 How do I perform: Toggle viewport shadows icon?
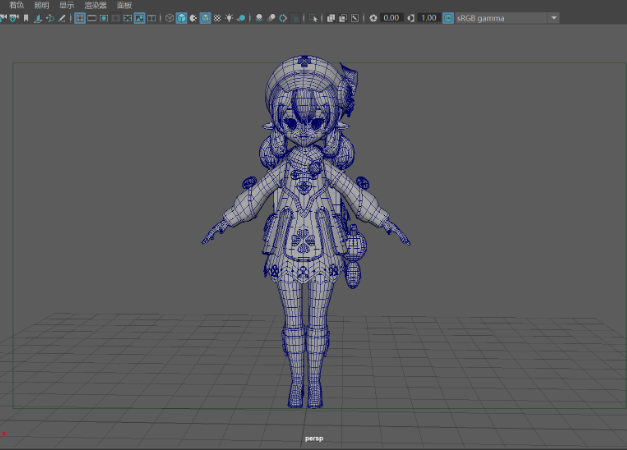(241, 18)
